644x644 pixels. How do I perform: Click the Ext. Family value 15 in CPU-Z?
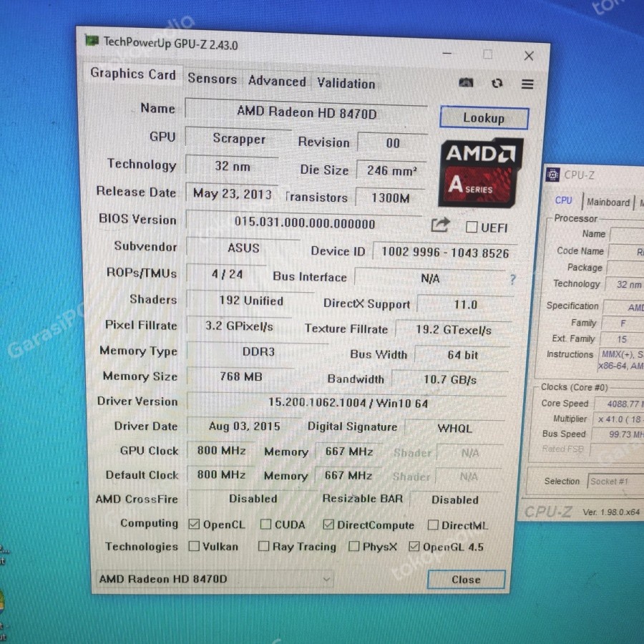tap(623, 339)
